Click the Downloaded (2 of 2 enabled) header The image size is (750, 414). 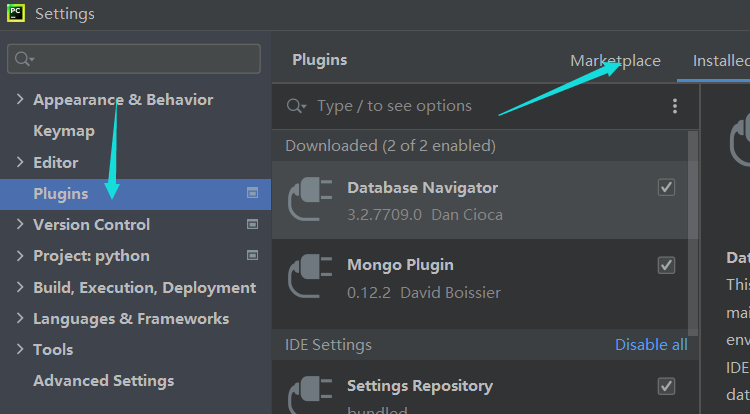[x=390, y=145]
